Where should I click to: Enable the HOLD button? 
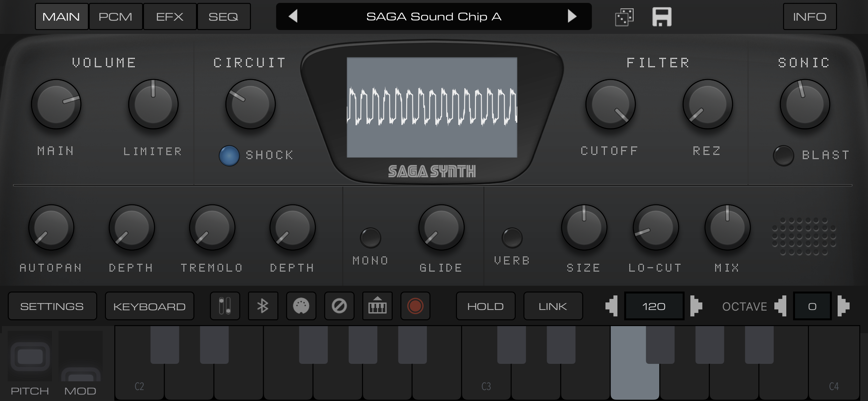click(x=486, y=306)
